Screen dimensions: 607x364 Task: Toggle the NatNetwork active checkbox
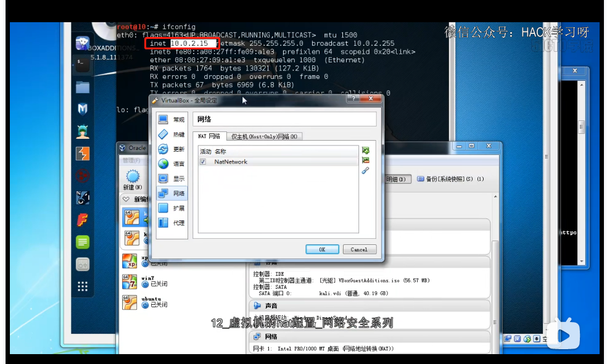tap(203, 162)
